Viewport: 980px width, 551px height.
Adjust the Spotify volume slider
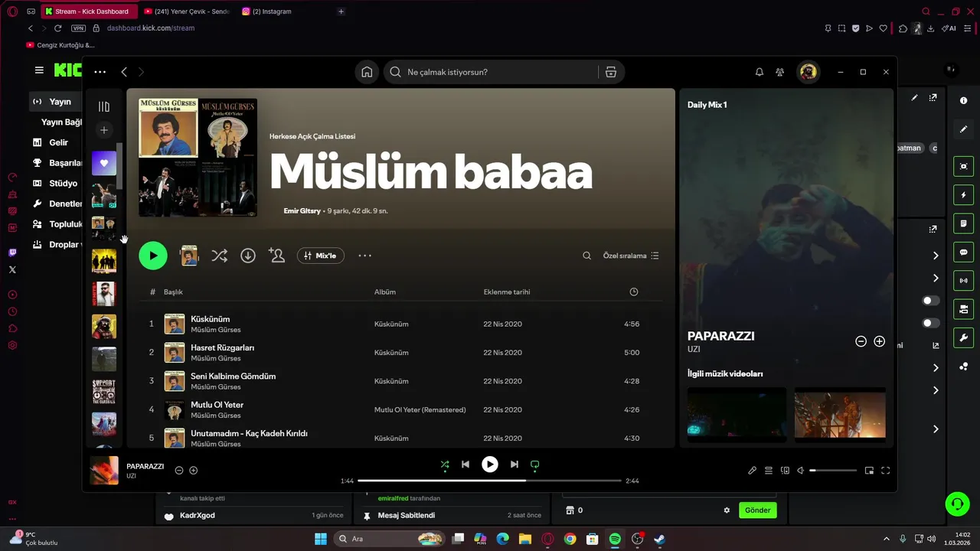[833, 471]
